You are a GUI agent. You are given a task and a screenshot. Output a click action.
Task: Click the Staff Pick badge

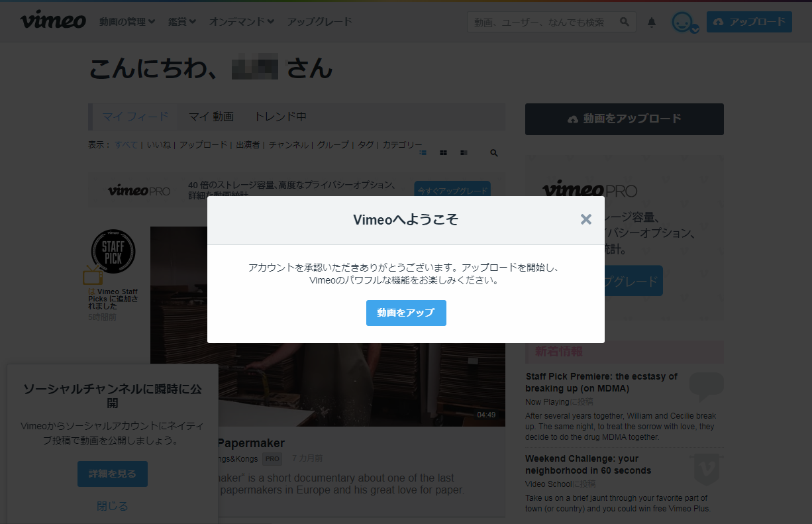pyautogui.click(x=113, y=252)
